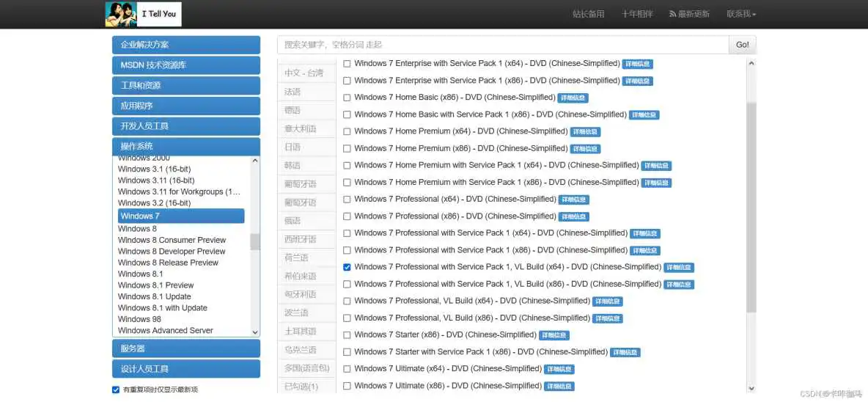Expand the 开发人员工具 panel
The image size is (868, 402).
click(186, 126)
